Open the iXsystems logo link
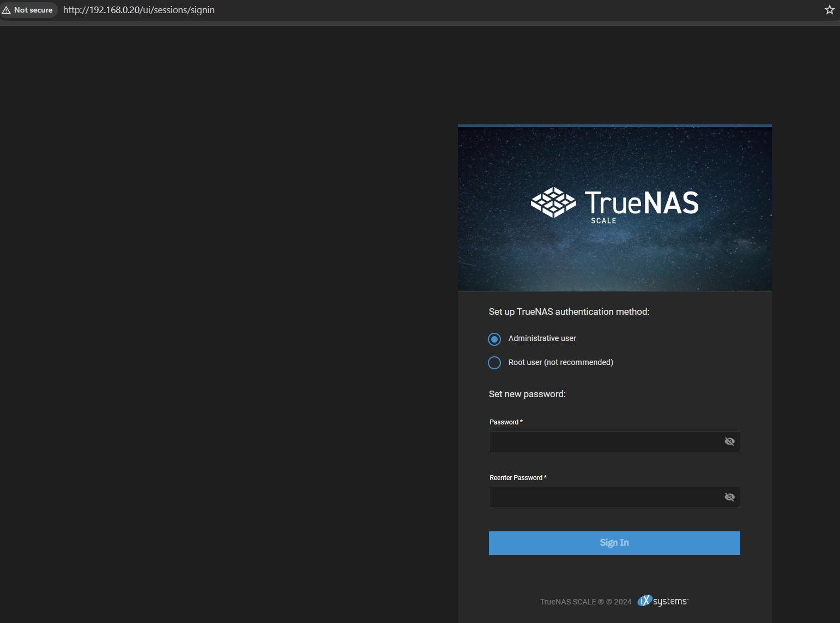 point(662,601)
